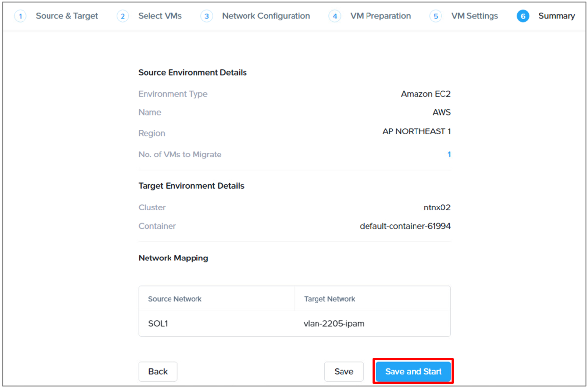Click the Target Network column header
588x389 pixels.
coord(330,299)
